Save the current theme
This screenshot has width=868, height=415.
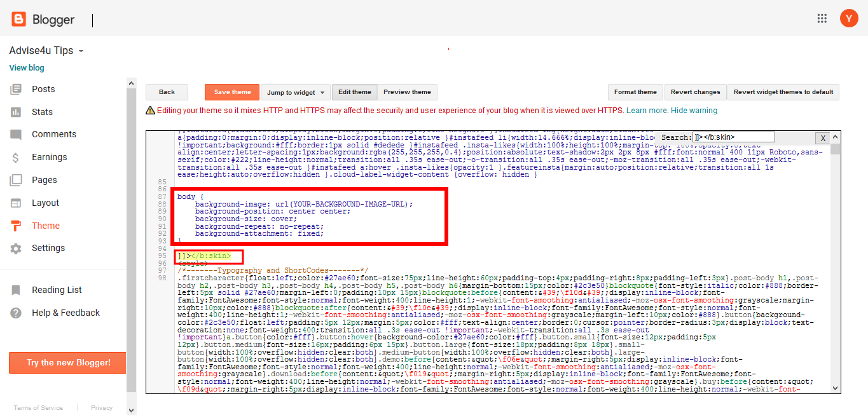pos(231,92)
